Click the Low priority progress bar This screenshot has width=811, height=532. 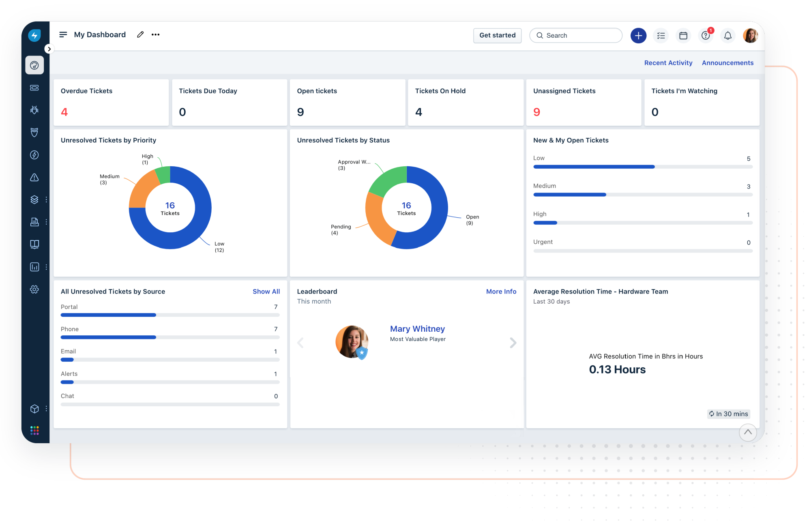point(643,167)
